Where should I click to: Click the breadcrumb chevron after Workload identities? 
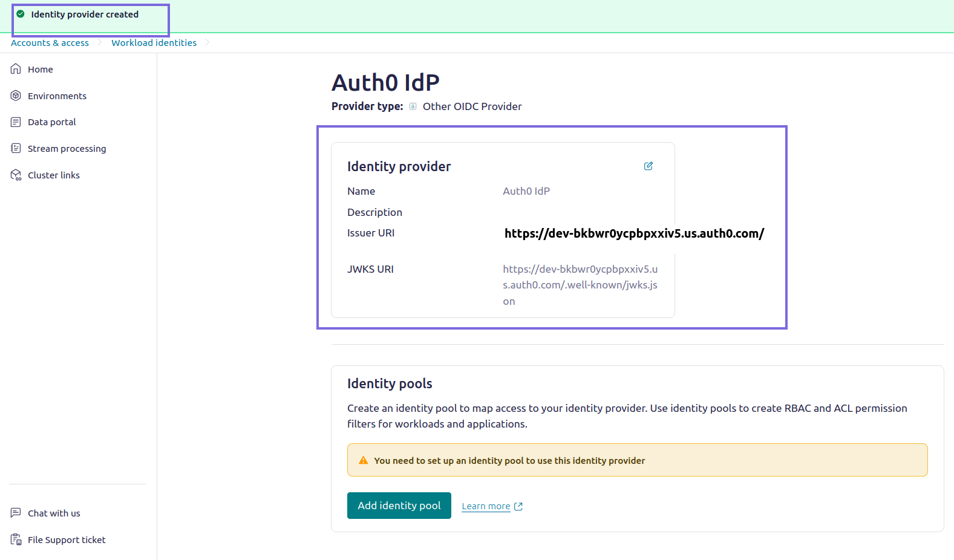207,42
